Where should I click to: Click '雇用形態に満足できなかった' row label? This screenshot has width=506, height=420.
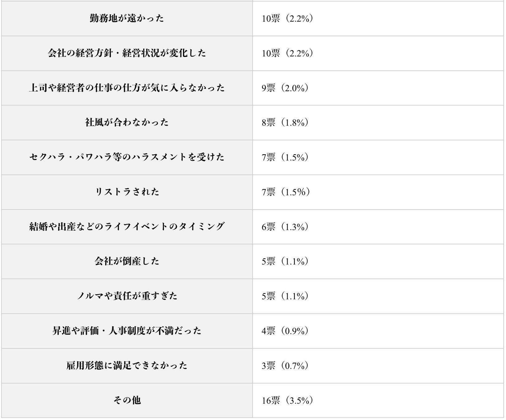[x=127, y=366]
